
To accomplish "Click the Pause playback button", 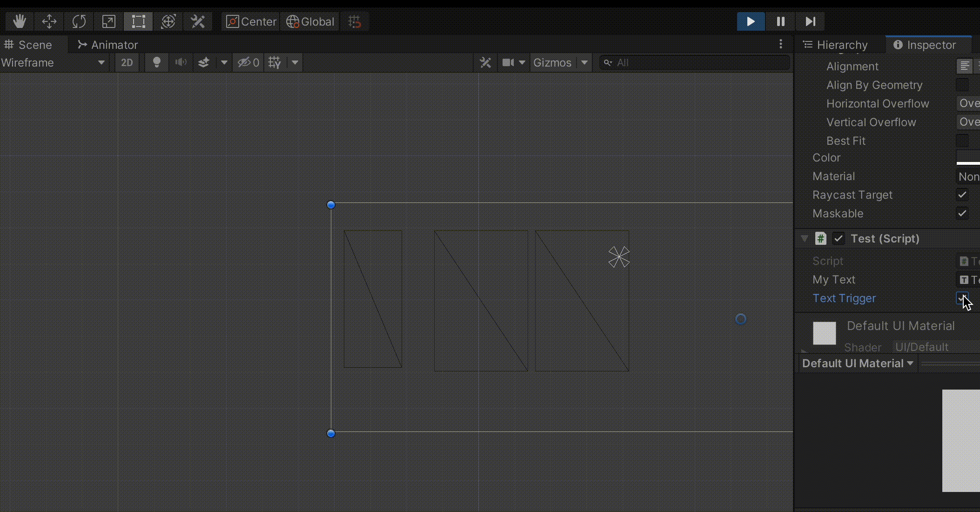I will point(780,21).
